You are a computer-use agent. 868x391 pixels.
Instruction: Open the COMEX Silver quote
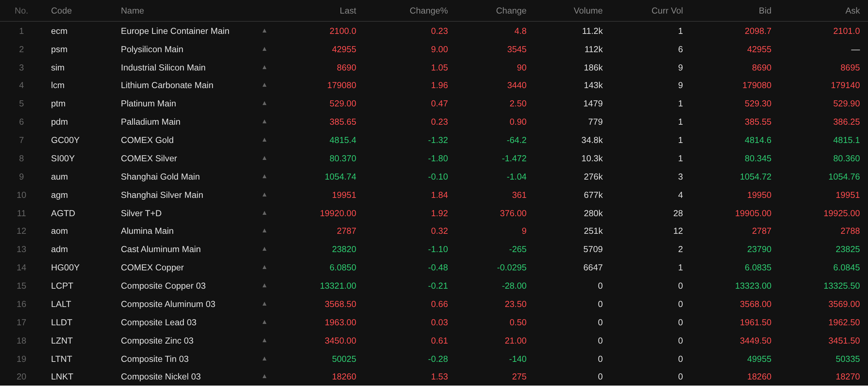click(x=149, y=158)
